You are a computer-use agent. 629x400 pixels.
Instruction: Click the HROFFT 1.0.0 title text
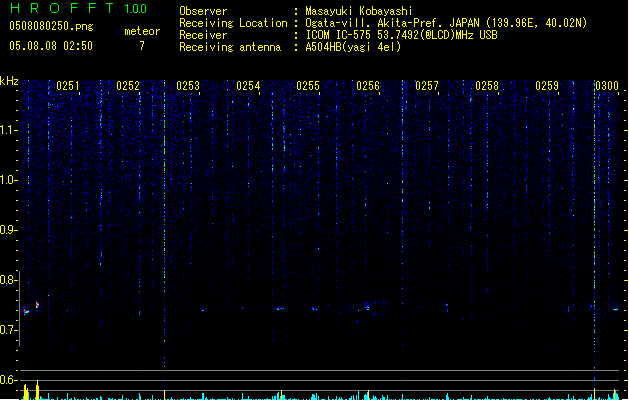[x=78, y=8]
